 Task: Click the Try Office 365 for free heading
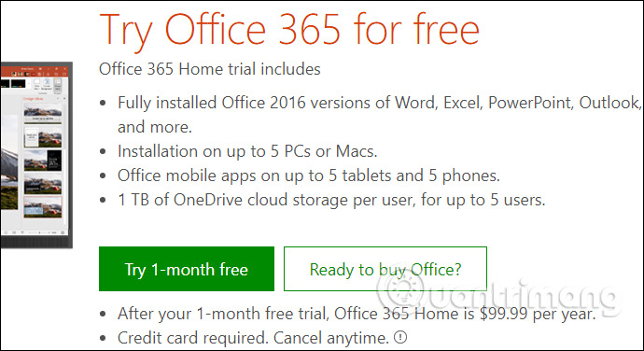(x=289, y=30)
